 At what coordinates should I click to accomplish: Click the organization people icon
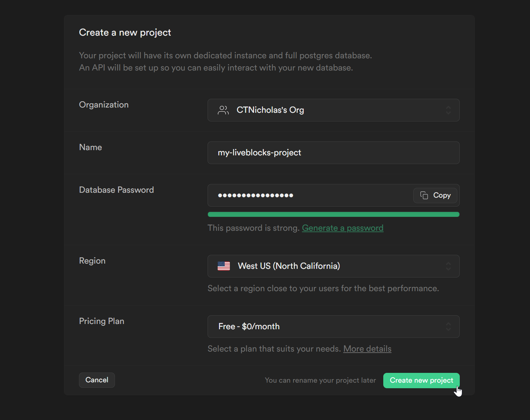(x=223, y=110)
